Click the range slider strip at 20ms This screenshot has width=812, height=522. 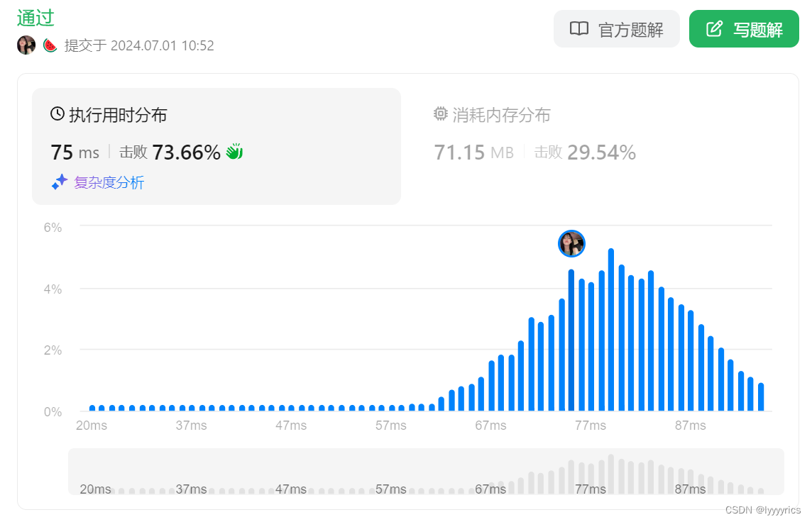pos(95,489)
